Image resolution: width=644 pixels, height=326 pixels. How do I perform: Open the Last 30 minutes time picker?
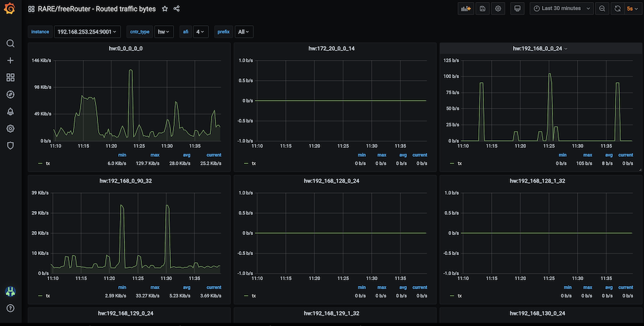561,8
